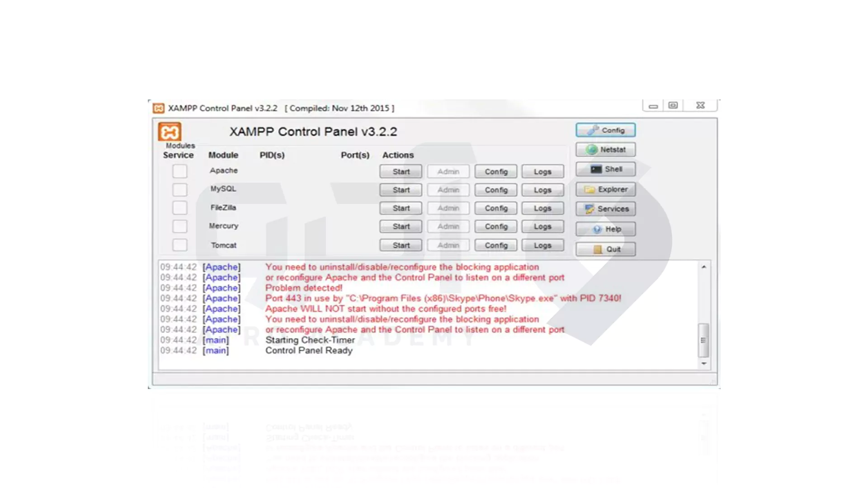Screen dimensions: 868x488
Task: View the Tomcat Logs
Action: 542,245
